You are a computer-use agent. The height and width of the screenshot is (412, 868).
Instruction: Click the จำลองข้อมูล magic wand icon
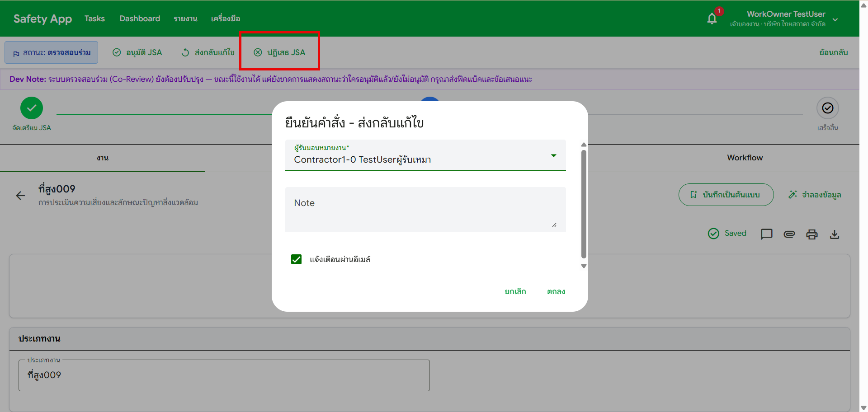(x=793, y=194)
